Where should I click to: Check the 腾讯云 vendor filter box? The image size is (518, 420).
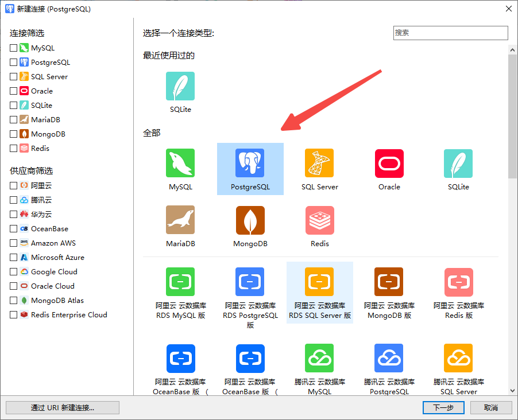[x=14, y=200]
